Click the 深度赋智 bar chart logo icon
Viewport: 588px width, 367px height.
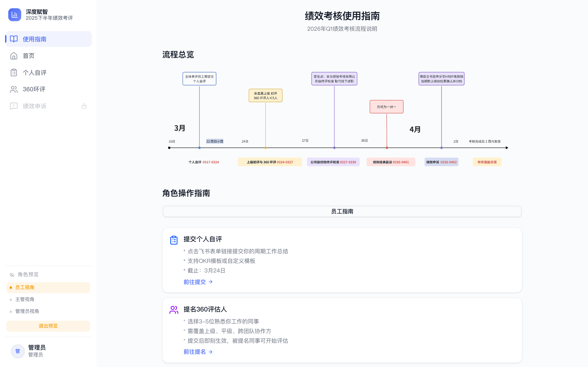[14, 14]
